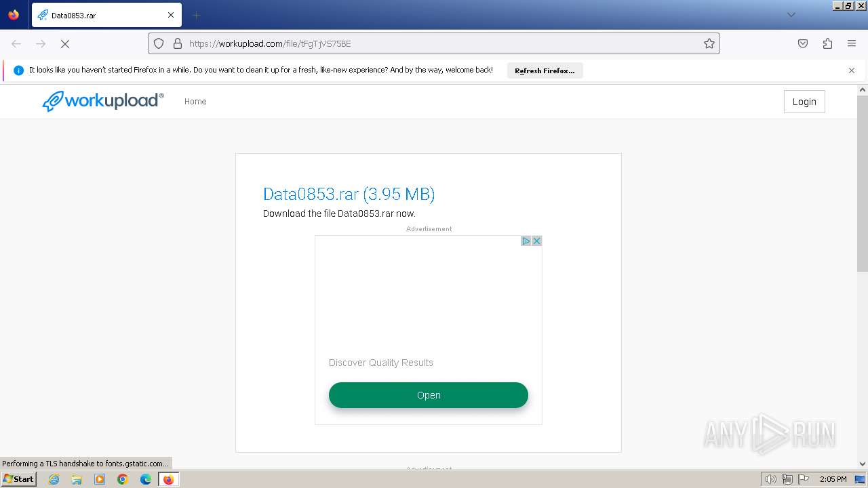Dismiss the Firefox notification bar
The height and width of the screenshot is (488, 868).
852,70
